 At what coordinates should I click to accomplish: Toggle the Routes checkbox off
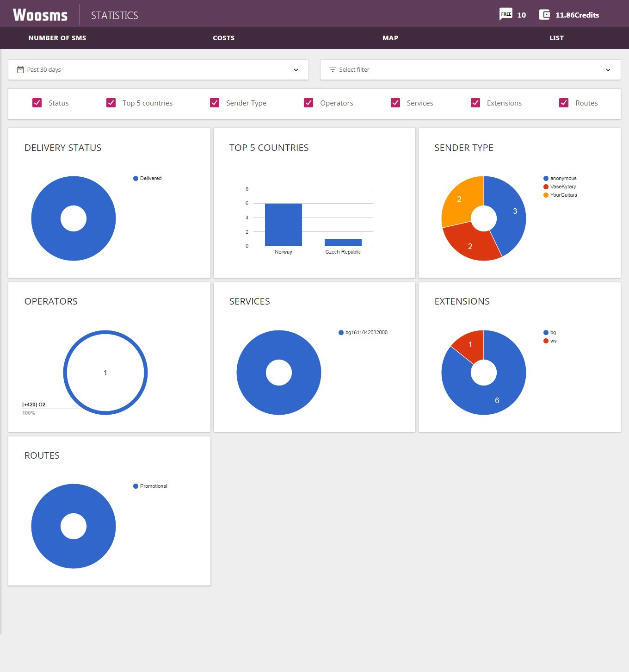[x=564, y=103]
